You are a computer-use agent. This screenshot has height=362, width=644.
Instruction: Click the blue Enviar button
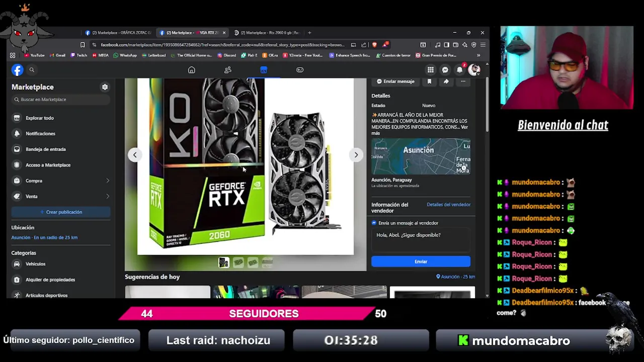[421, 261]
